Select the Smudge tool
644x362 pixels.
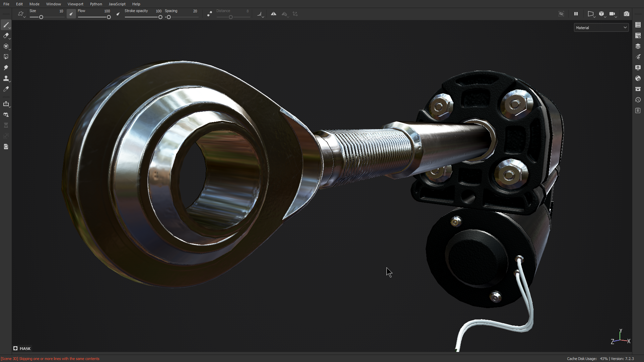[x=6, y=67]
